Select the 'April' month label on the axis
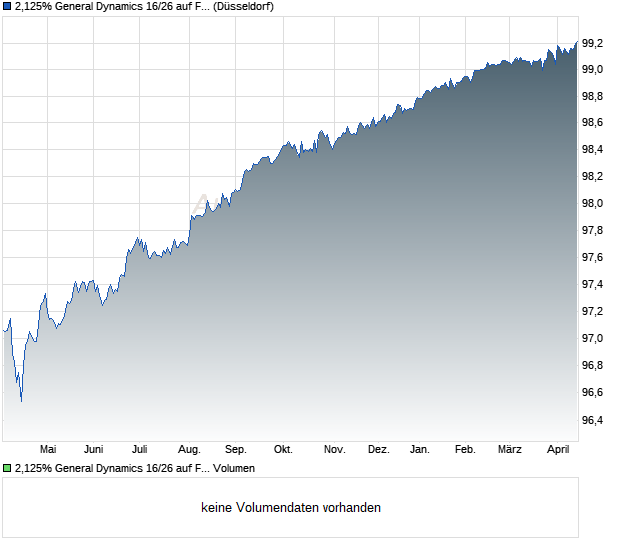Image resolution: width=620 pixels, height=546 pixels. coord(558,449)
